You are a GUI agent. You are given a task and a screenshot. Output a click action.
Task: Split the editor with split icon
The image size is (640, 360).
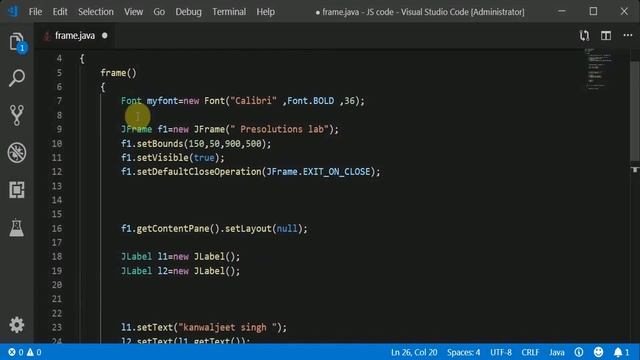tap(606, 36)
